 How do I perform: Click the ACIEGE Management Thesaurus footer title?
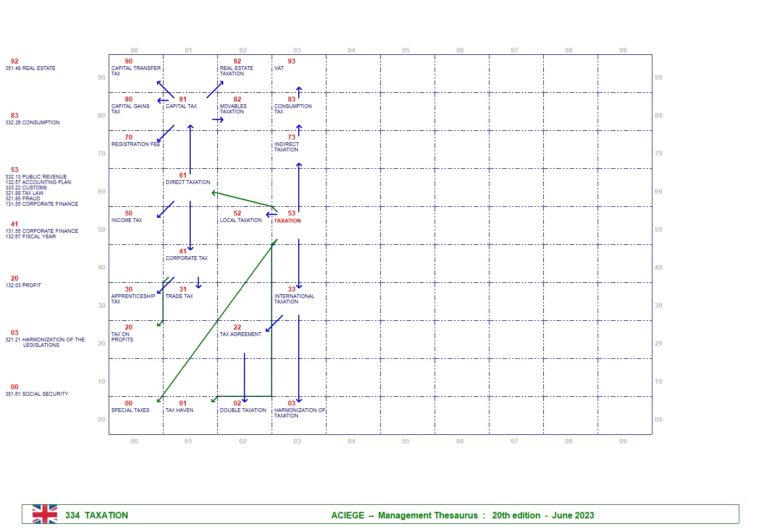click(462, 515)
